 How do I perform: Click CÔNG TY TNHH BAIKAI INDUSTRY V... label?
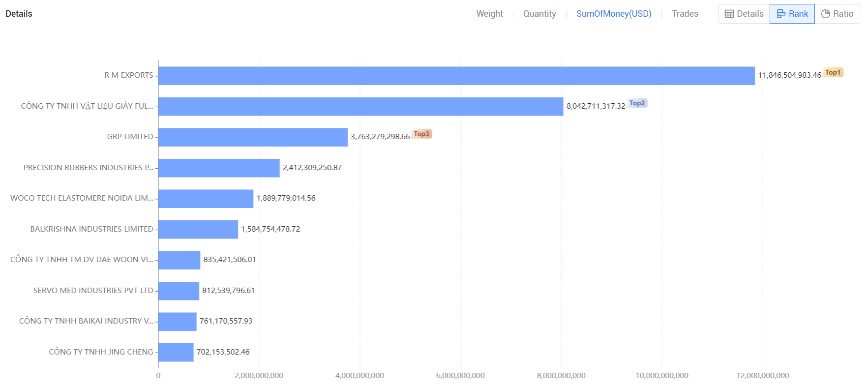click(86, 321)
